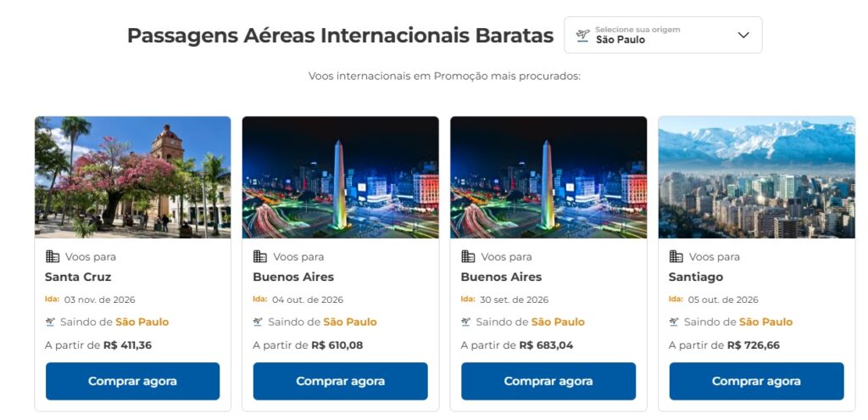This screenshot has height=420, width=868.
Task: Open Obelisk photo on 04 out. Buenos Aires card
Action: (x=341, y=177)
